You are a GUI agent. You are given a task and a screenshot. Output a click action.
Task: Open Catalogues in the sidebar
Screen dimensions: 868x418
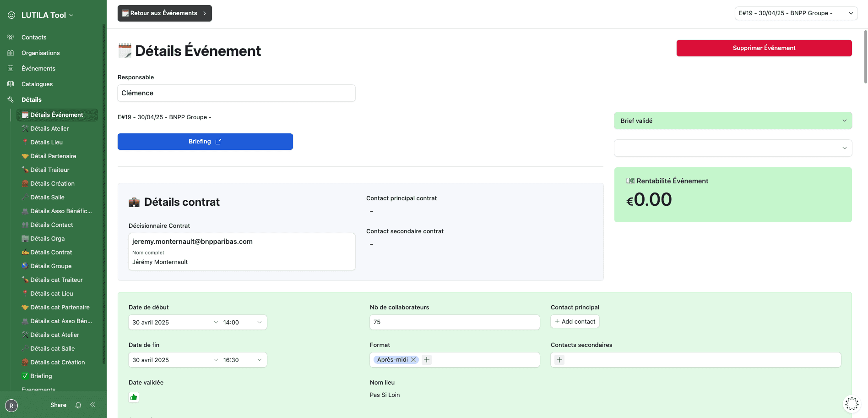(x=37, y=84)
